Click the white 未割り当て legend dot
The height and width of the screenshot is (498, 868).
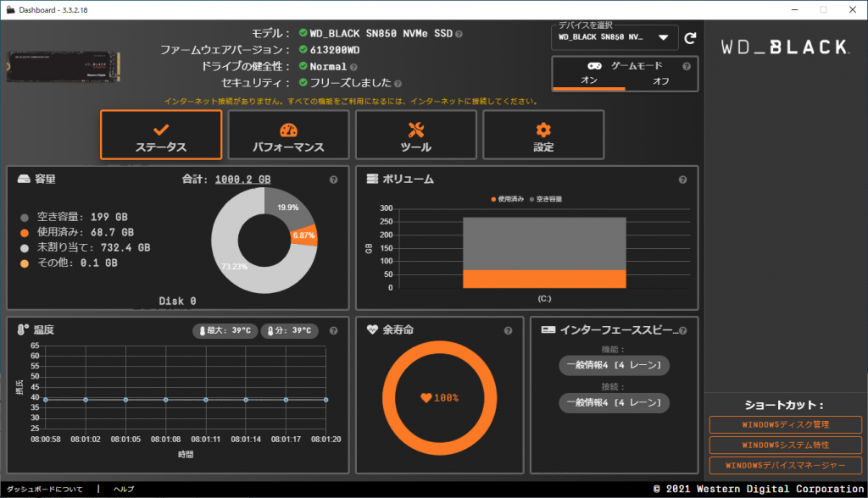pyautogui.click(x=25, y=248)
